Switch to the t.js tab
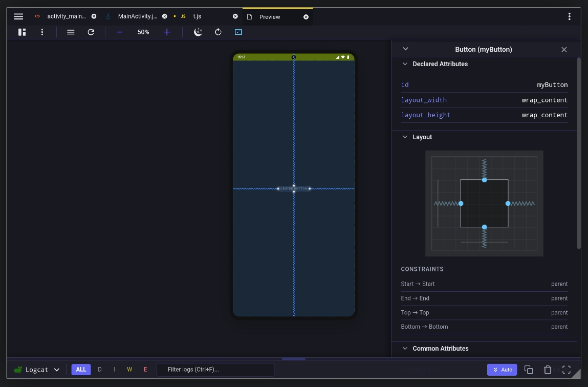 point(197,16)
